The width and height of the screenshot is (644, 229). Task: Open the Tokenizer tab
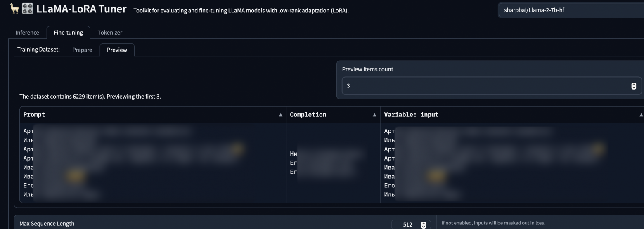(110, 33)
